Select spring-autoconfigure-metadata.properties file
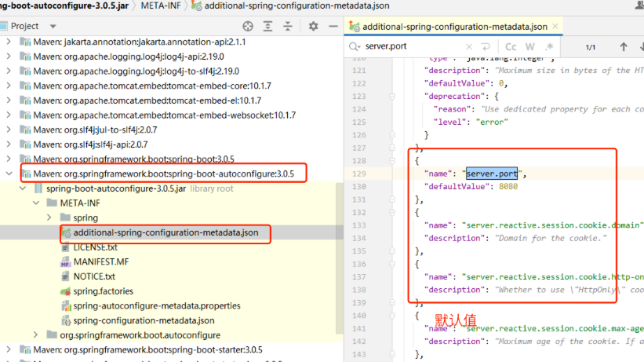Viewport: 644px width, 362px height. 157,306
